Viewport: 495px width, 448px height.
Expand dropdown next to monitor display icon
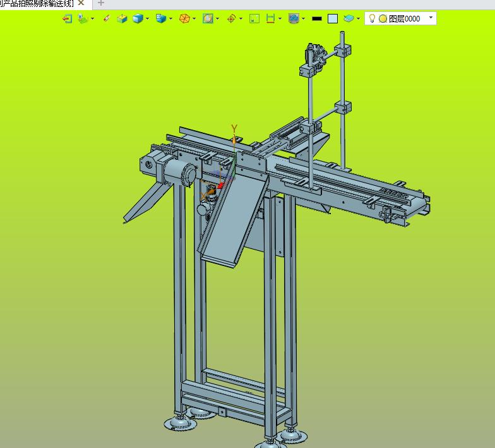(303, 19)
